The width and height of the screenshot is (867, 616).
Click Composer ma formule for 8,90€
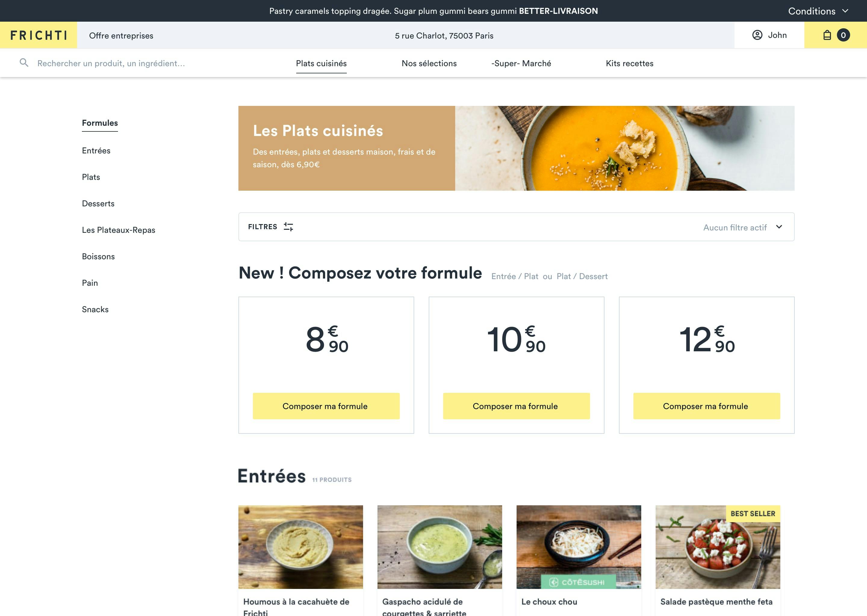[325, 405]
